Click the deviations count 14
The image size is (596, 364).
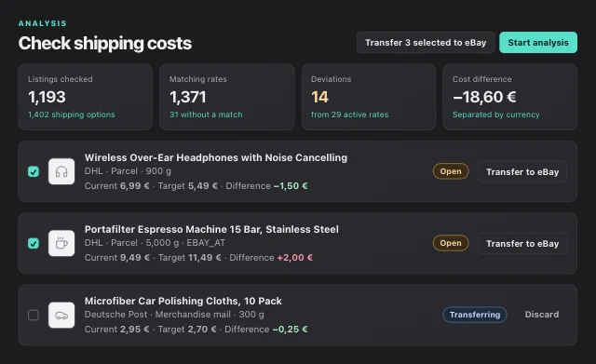[x=319, y=97]
